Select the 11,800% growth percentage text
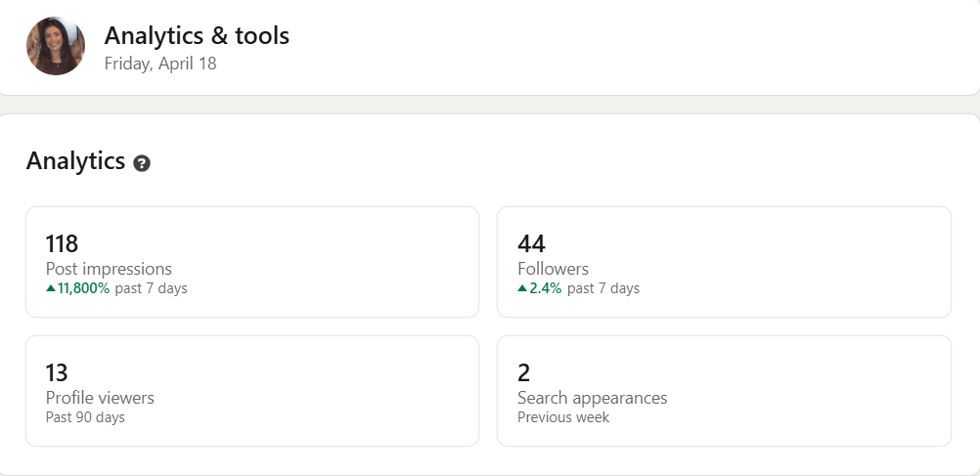This screenshot has width=980, height=476. (x=84, y=288)
